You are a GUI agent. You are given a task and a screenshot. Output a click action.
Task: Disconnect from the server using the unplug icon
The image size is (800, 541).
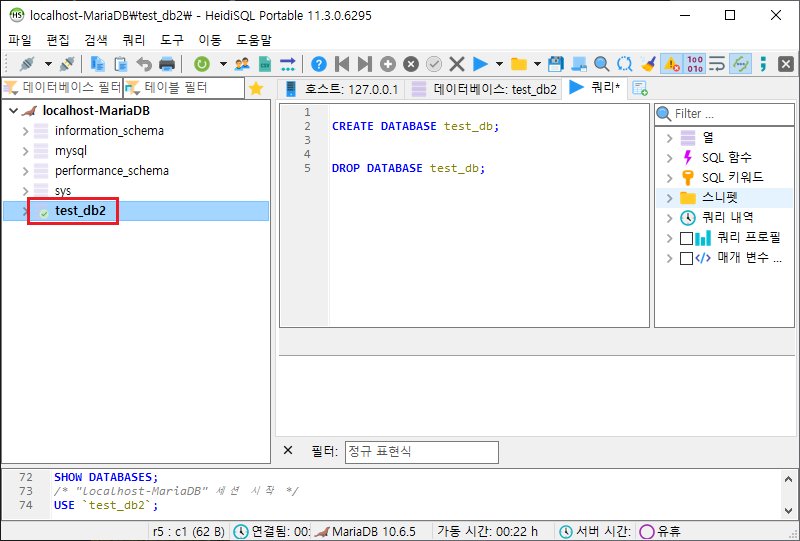click(67, 64)
